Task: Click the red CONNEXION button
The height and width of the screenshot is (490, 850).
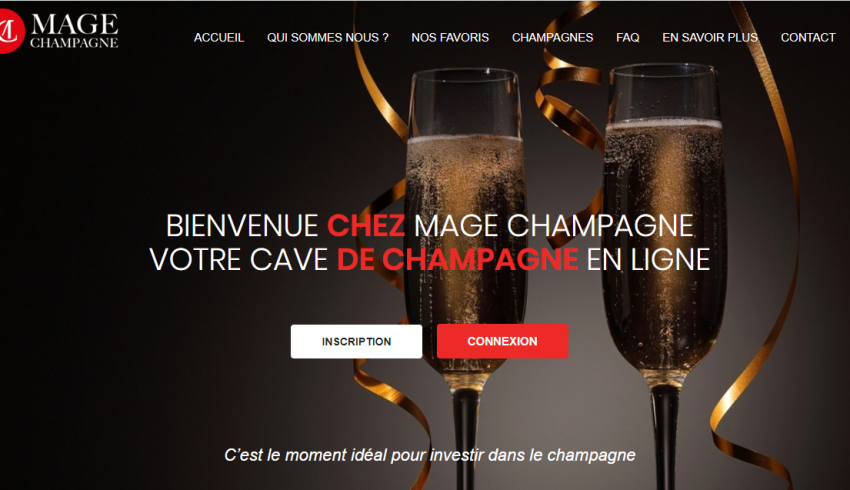Action: (x=503, y=341)
